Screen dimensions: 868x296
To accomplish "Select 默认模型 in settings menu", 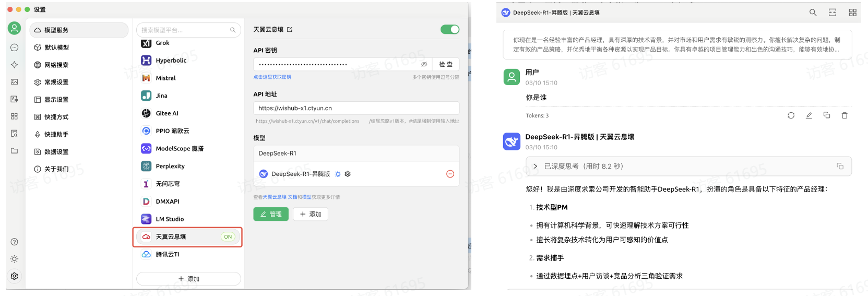I will tap(79, 48).
